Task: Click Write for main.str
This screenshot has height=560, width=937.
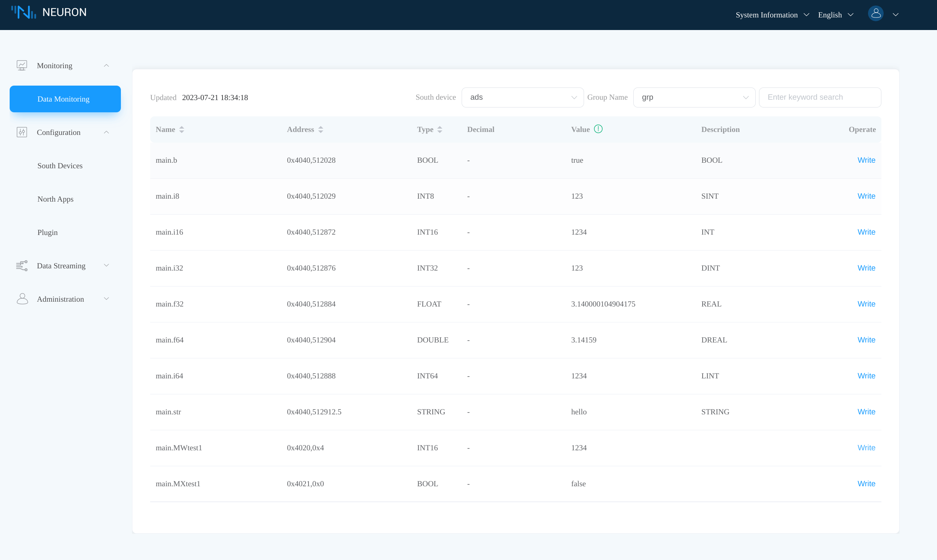Action: click(866, 412)
